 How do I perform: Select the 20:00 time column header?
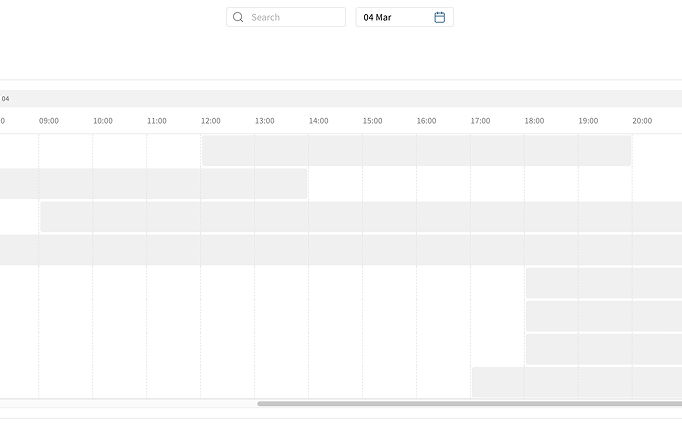[x=642, y=121]
